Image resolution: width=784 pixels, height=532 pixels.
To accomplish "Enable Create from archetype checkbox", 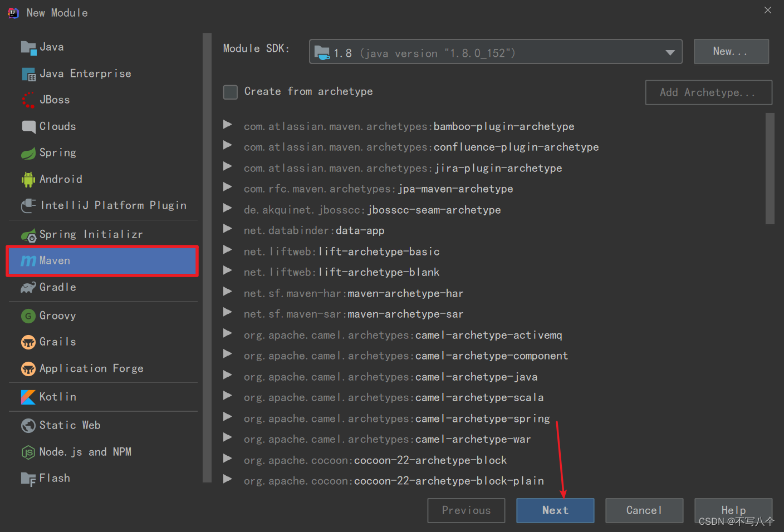I will (231, 92).
